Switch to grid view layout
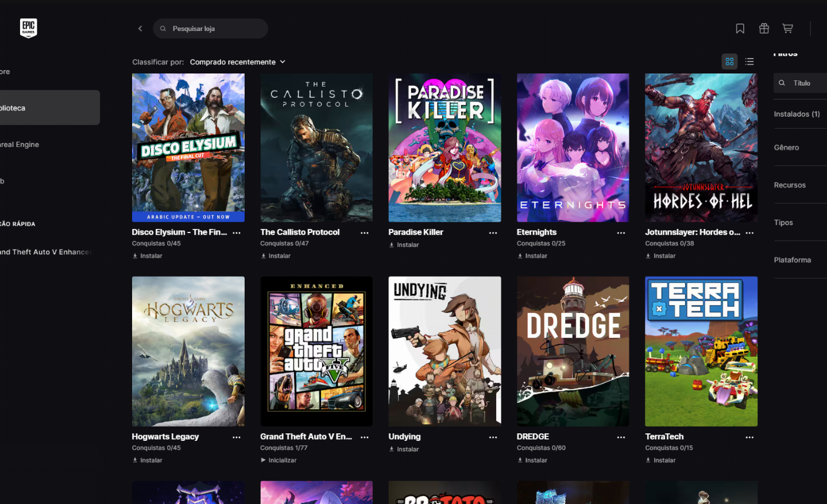 pyautogui.click(x=729, y=61)
